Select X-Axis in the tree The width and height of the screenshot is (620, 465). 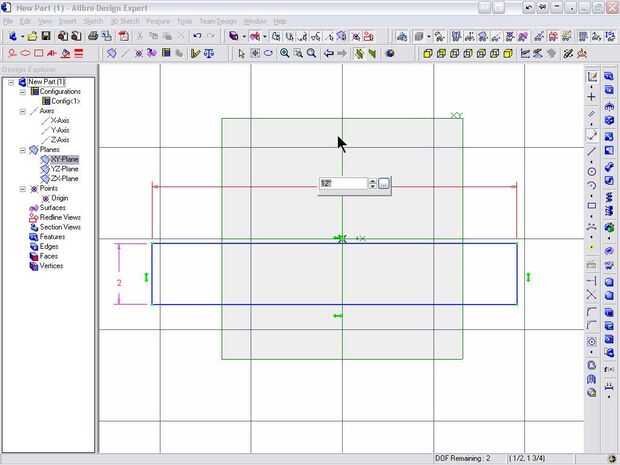click(x=60, y=120)
